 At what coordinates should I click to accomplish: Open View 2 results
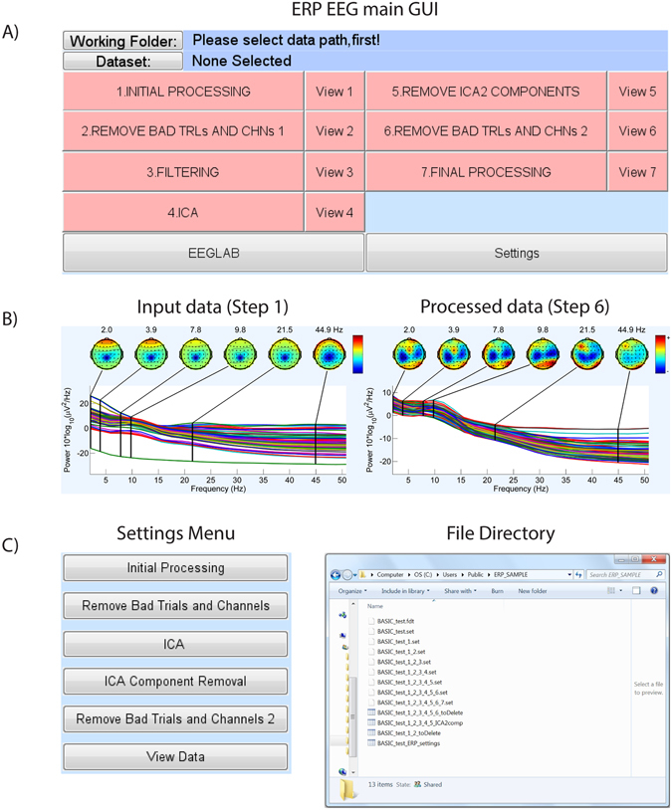point(335,131)
